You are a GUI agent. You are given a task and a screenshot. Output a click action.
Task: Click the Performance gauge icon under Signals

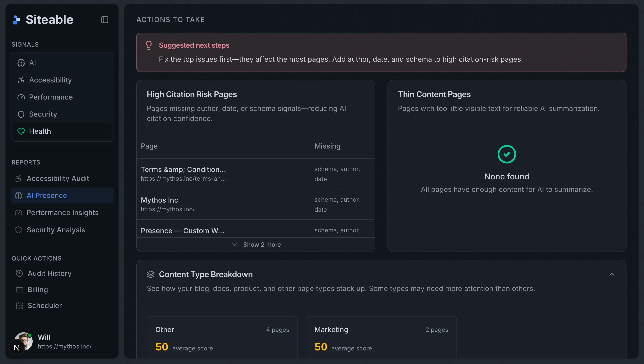(21, 97)
